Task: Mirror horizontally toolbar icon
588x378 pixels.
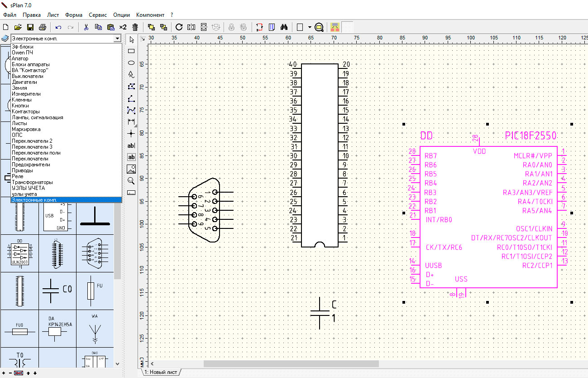Action: (191, 27)
